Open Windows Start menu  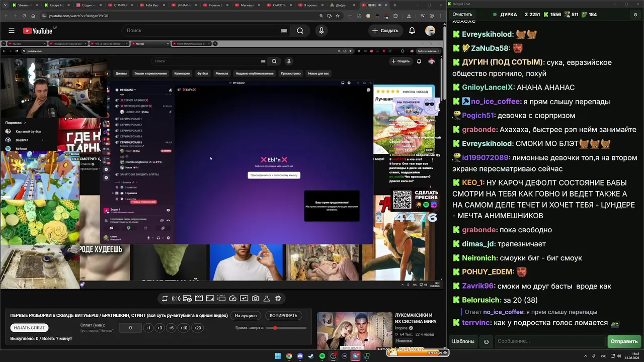(x=278, y=356)
